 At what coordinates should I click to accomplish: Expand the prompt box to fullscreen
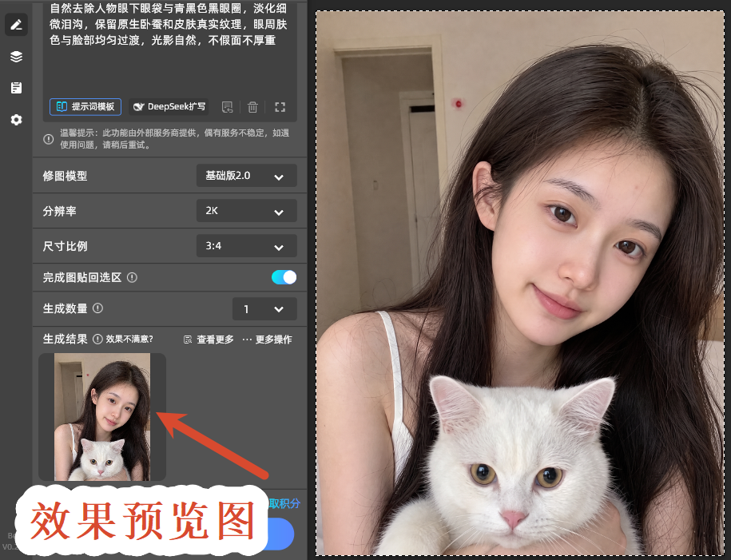(x=280, y=107)
